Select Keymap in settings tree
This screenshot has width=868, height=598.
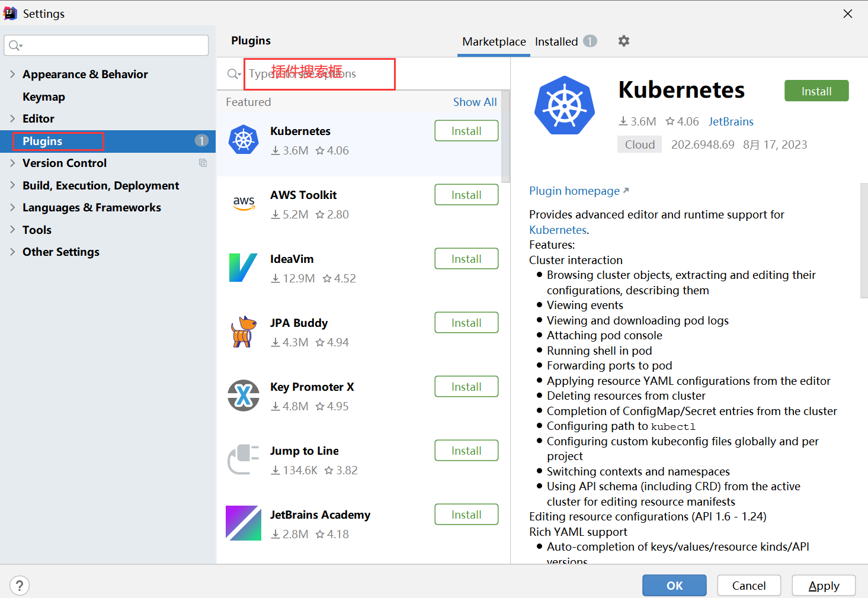click(x=44, y=97)
